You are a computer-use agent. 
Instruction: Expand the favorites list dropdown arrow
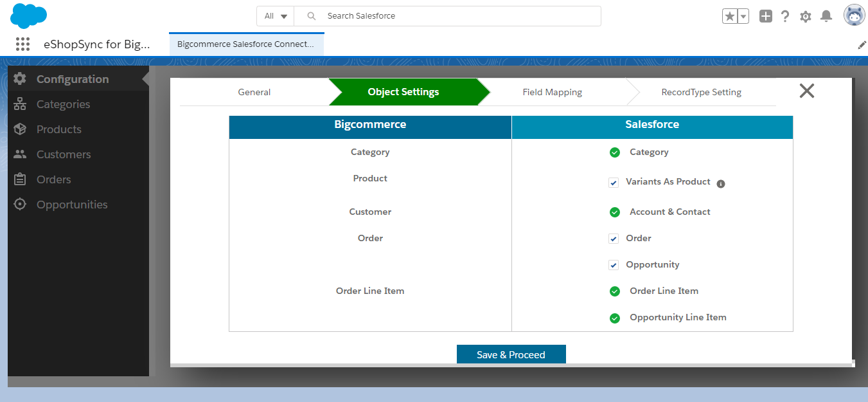[x=743, y=17]
